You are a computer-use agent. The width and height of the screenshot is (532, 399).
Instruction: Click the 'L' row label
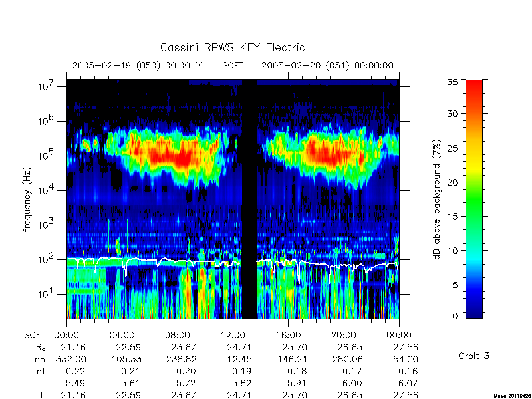[x=43, y=395]
